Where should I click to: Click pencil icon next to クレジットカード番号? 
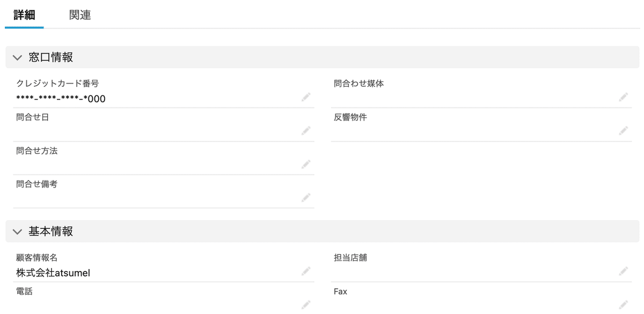(x=306, y=97)
